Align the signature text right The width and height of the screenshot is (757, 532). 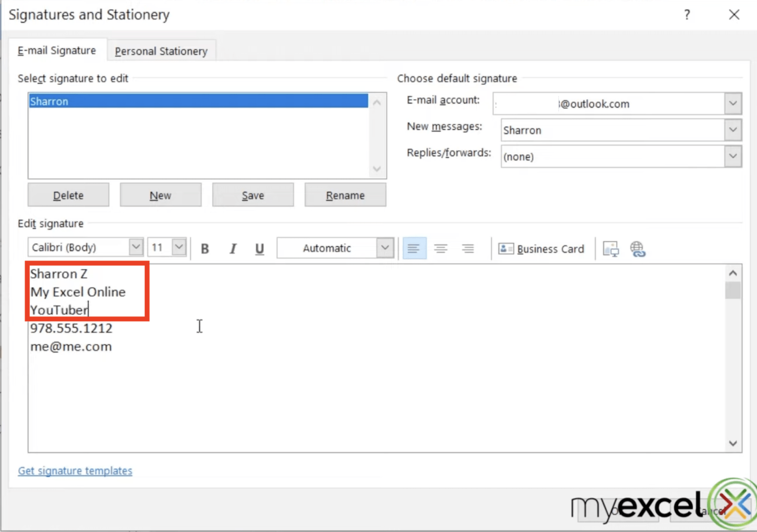click(468, 248)
